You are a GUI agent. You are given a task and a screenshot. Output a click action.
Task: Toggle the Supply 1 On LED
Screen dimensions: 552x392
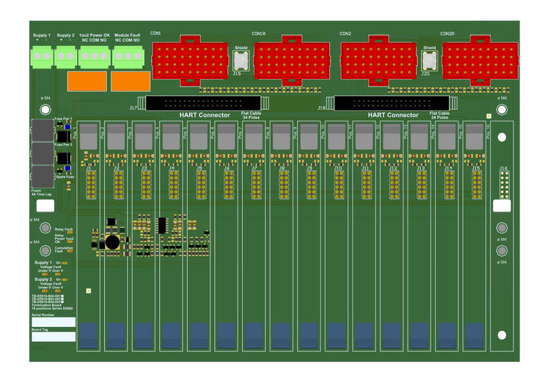click(x=65, y=262)
